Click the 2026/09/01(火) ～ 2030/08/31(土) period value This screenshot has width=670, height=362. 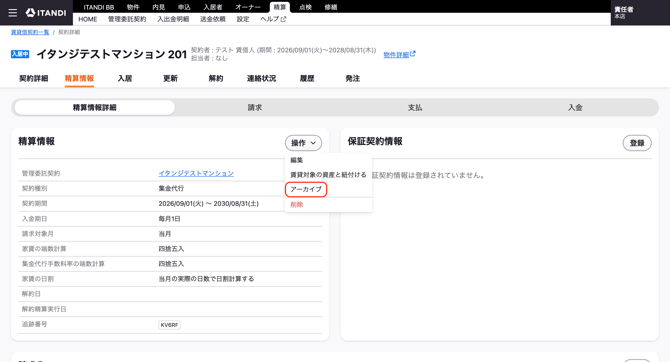click(209, 203)
